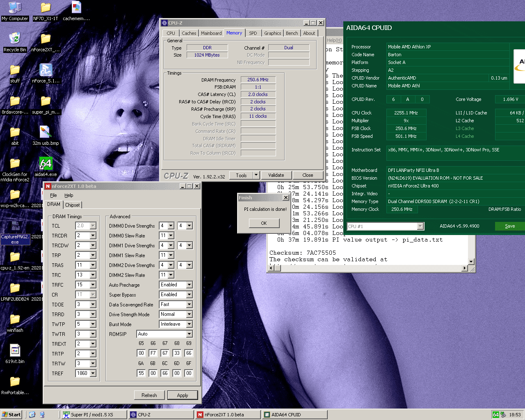Switch to Super PI taskbar button
The image size is (525, 420).
[x=94, y=415]
